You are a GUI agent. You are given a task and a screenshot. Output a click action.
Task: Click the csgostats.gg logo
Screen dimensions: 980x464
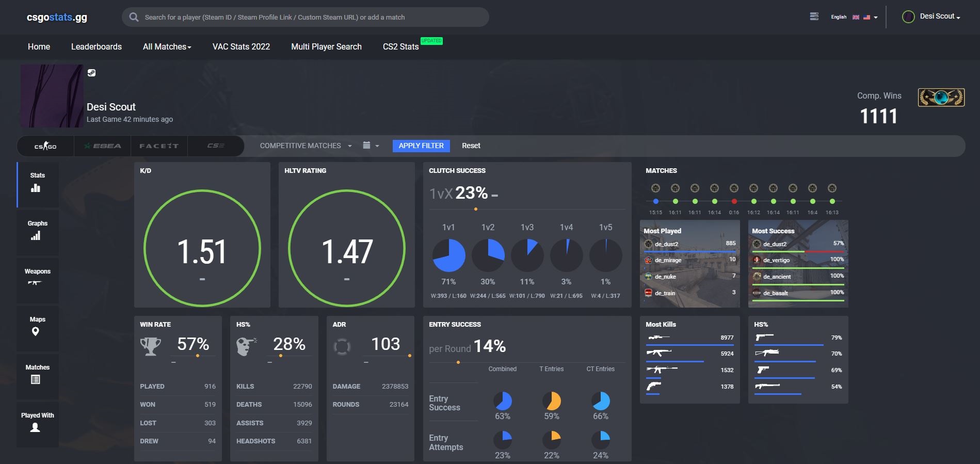coord(57,17)
